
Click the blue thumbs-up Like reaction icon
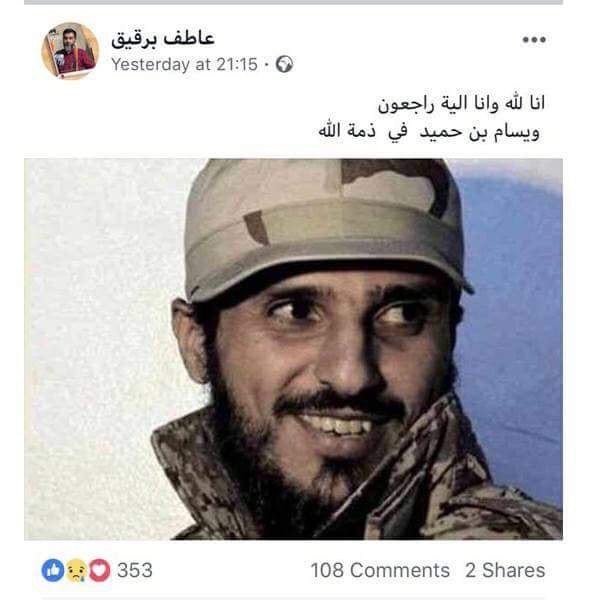coord(53,570)
